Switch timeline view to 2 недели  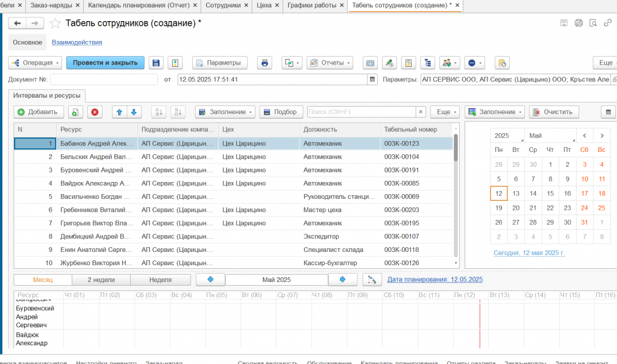point(101,280)
